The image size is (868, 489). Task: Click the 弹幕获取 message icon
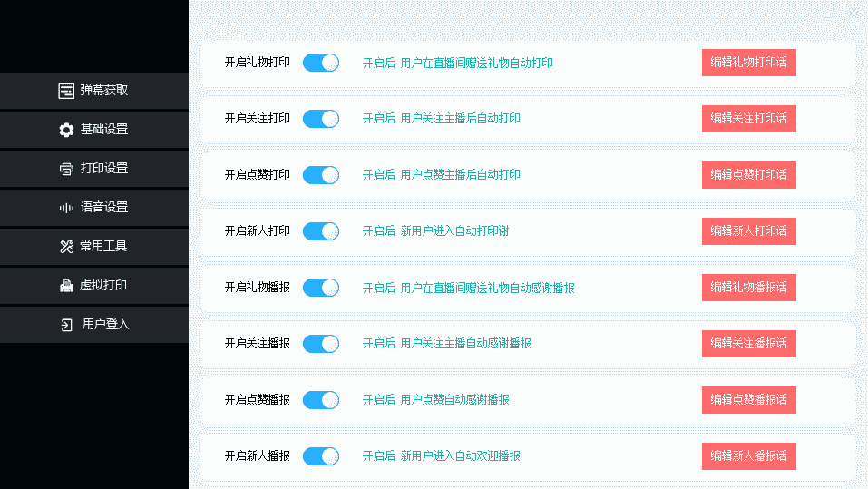[x=66, y=91]
